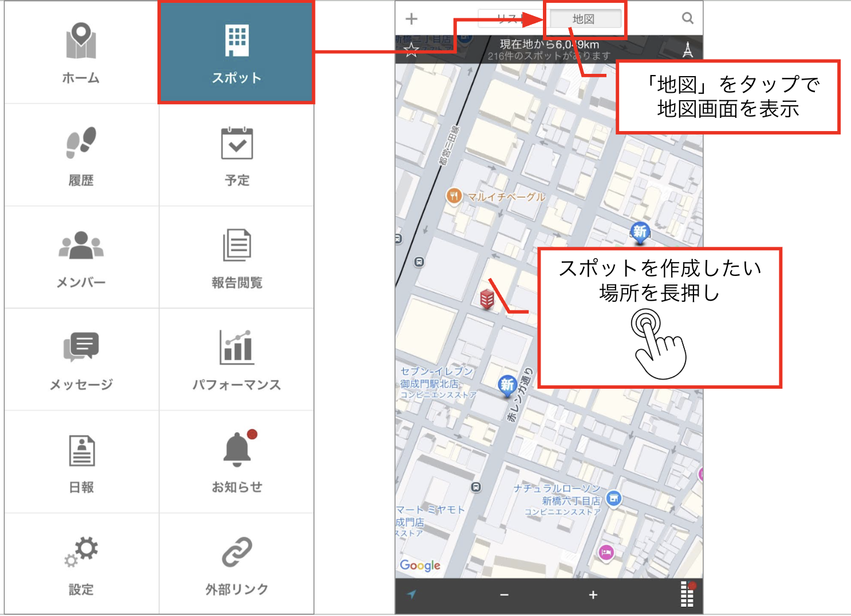Switch to the 地図 tab
The height and width of the screenshot is (616, 851).
pos(585,19)
